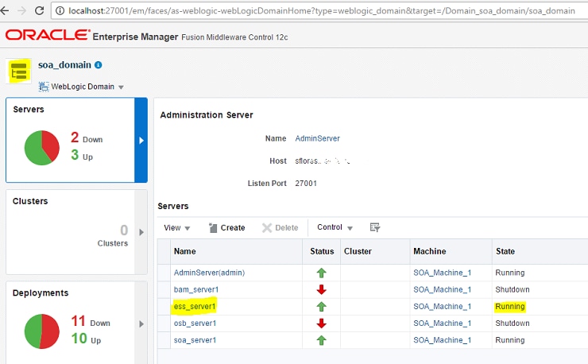Image resolution: width=588 pixels, height=364 pixels.
Task: Open SOA_Machine_1 link in ess_server1 row
Action: [x=442, y=307]
